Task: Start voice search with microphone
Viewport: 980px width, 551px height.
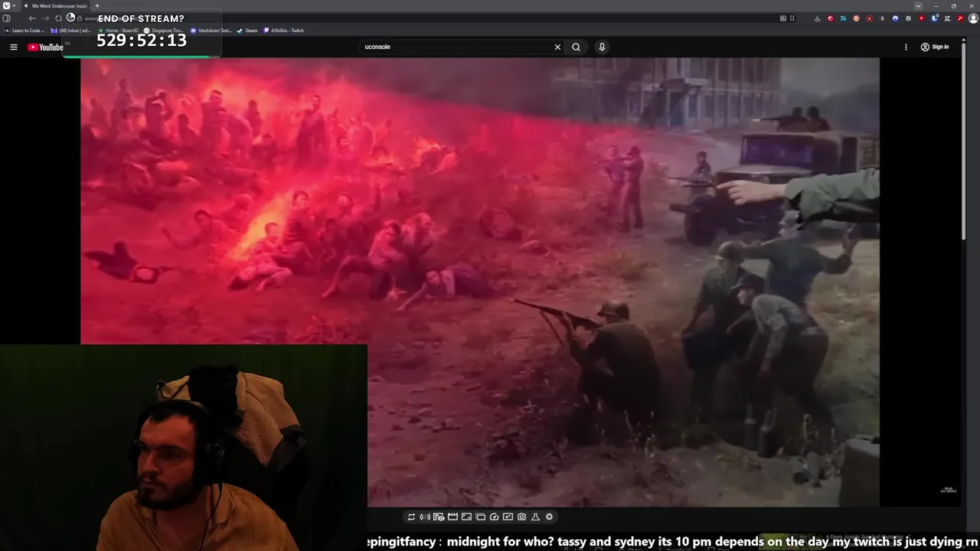Action: point(602,47)
